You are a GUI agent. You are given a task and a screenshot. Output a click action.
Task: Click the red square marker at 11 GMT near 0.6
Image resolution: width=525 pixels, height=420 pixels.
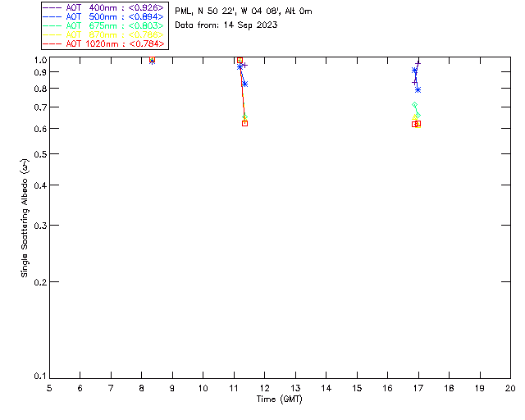coord(244,123)
